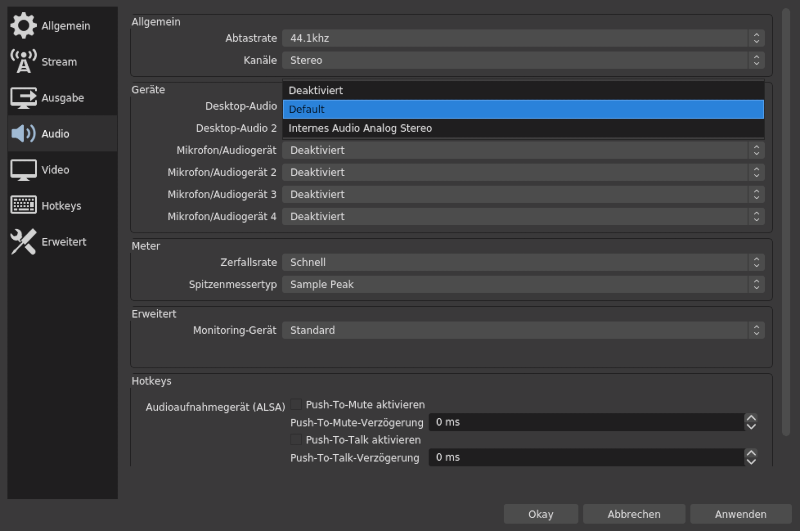Expand the Abtastrate 44.1khz dropdown
800x531 pixels.
[x=523, y=38]
